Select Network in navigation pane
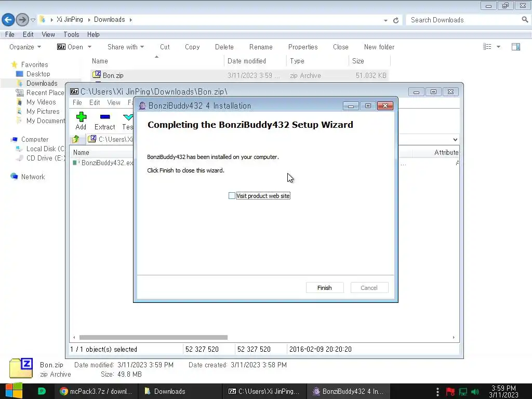 33,177
